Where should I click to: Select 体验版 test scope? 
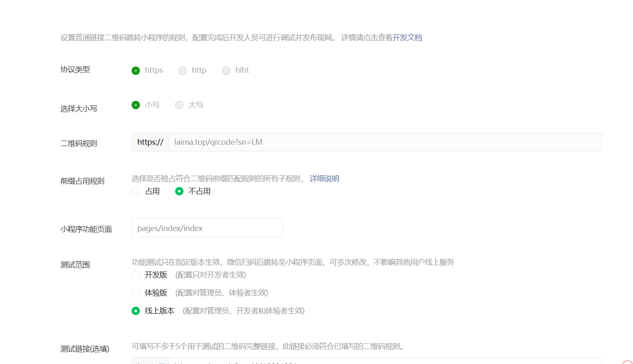(136, 293)
